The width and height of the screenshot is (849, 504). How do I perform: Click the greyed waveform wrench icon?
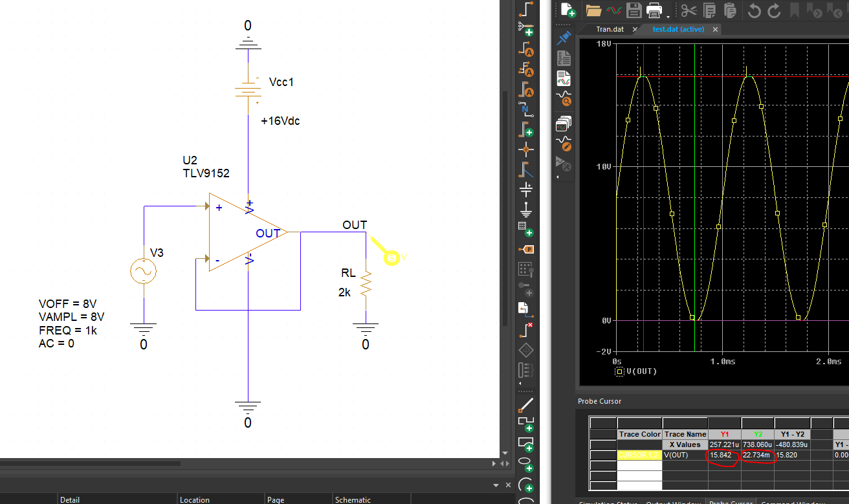(564, 164)
